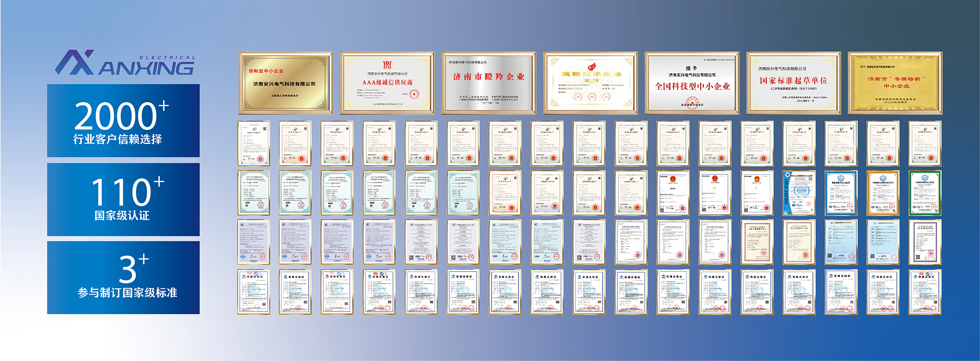Open the 济南市专精特新中小企业 gold plaque
This screenshot has width=980, height=361.
pos(895,83)
